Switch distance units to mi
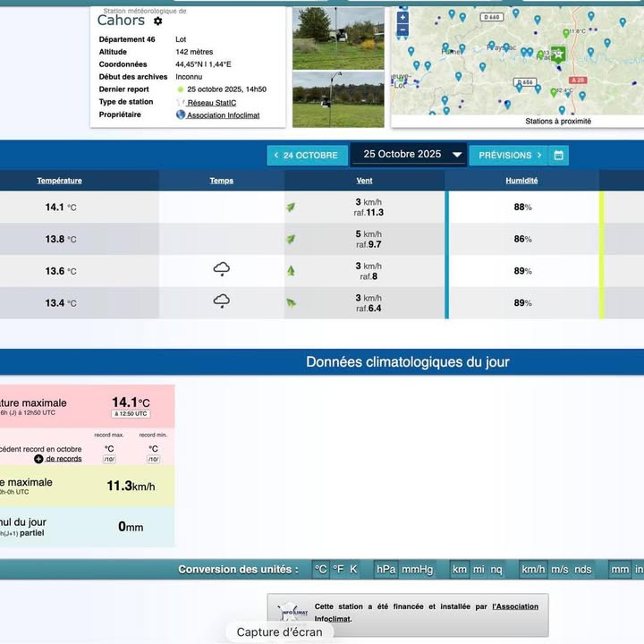The width and height of the screenshot is (644, 644). click(x=479, y=569)
